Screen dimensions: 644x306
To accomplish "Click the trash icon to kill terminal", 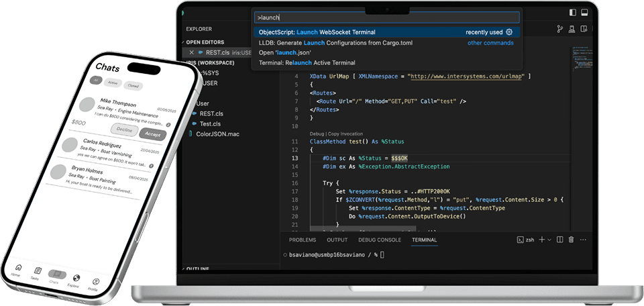I will (571, 240).
